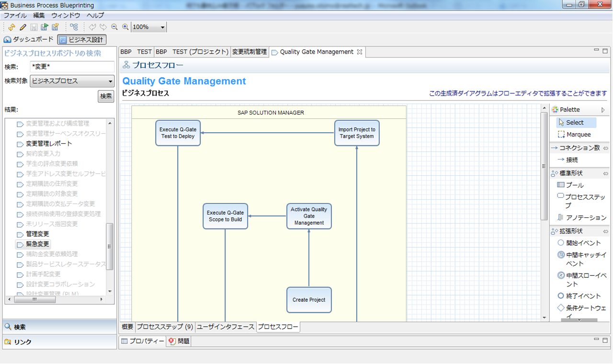Open the 編集 menu

tap(39, 15)
